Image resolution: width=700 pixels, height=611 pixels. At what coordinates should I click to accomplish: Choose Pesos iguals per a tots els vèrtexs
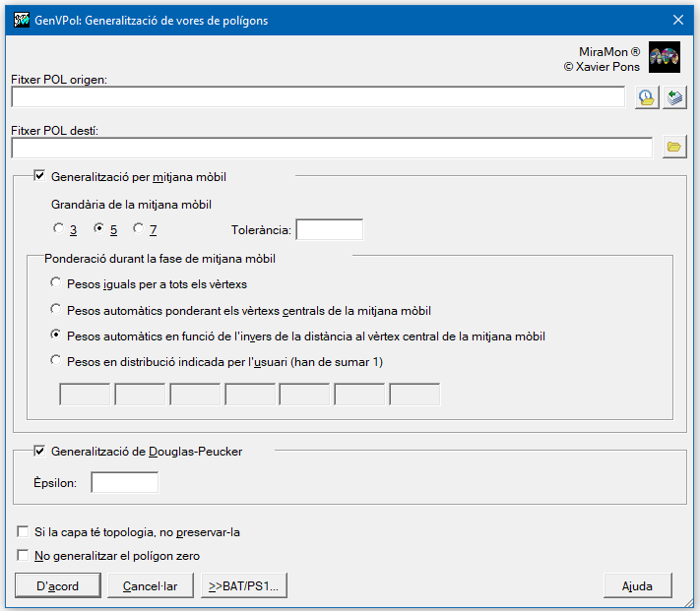click(55, 282)
